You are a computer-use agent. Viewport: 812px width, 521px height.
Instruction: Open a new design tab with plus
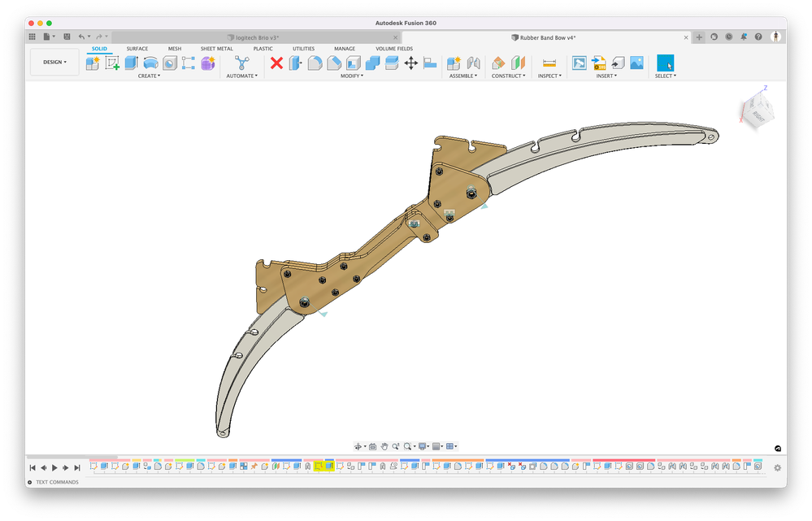click(x=699, y=37)
